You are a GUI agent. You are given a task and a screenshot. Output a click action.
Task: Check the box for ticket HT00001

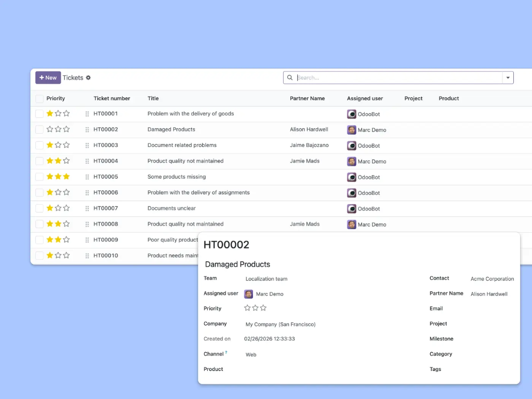coord(39,114)
